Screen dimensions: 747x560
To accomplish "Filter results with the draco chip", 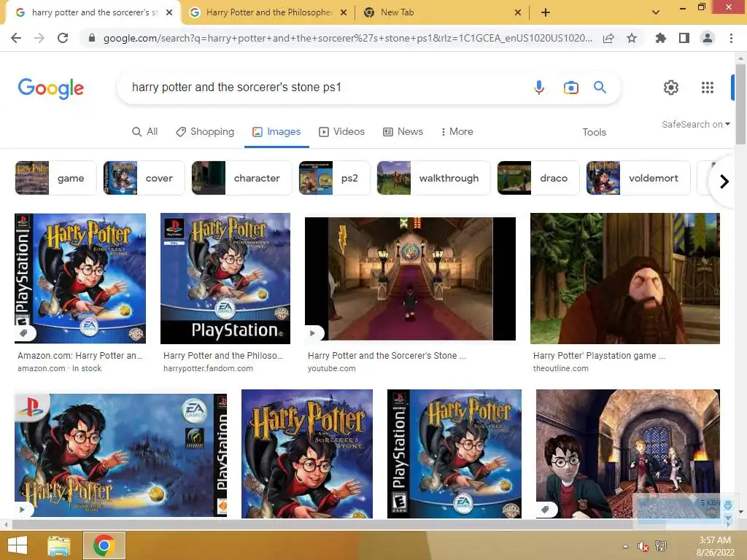I will 538,178.
